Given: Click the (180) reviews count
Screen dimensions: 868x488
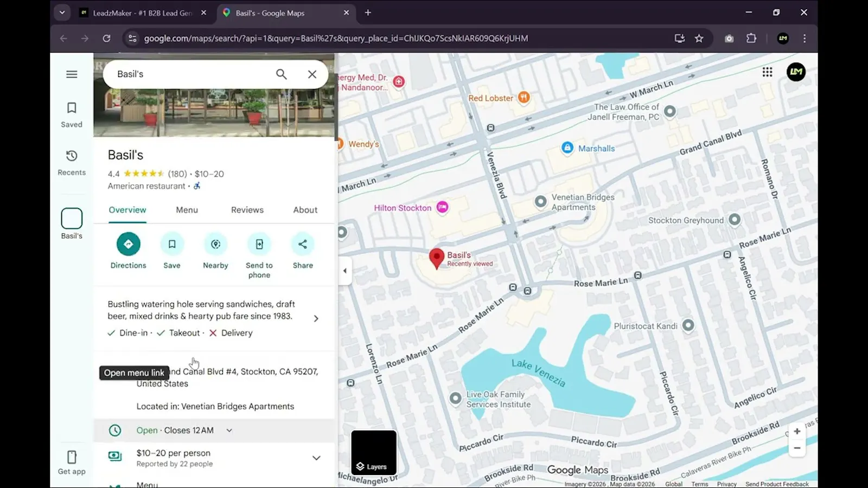Looking at the screenshot, I should (177, 174).
